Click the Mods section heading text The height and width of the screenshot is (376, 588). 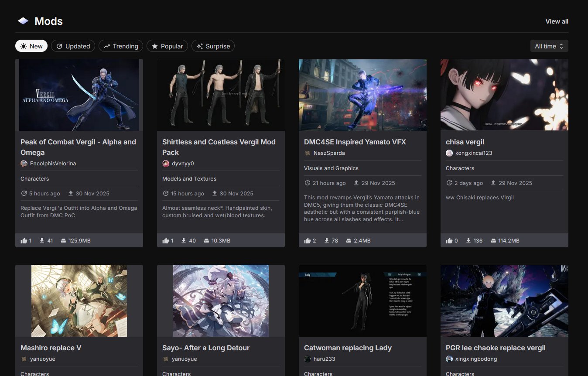click(x=48, y=21)
